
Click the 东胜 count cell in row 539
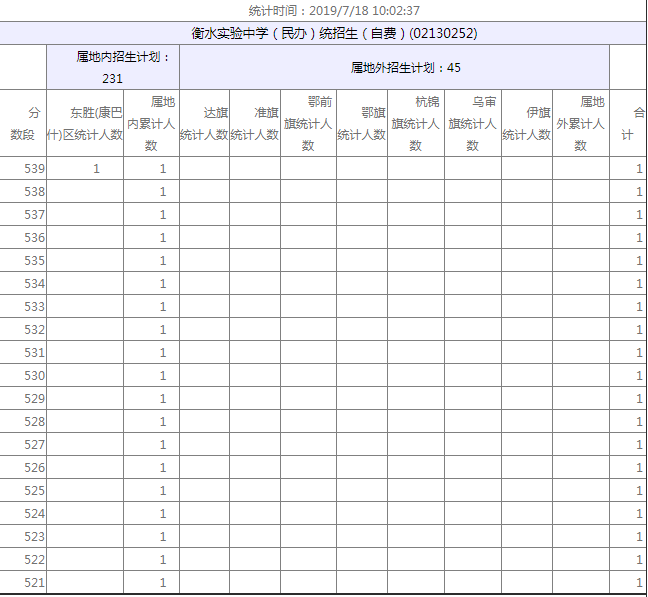click(86, 169)
